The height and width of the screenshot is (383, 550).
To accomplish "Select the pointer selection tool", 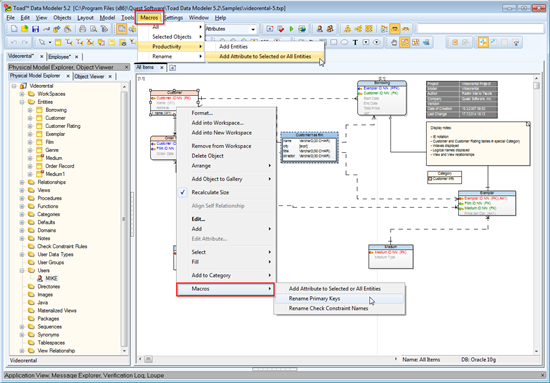I will coord(42,42).
